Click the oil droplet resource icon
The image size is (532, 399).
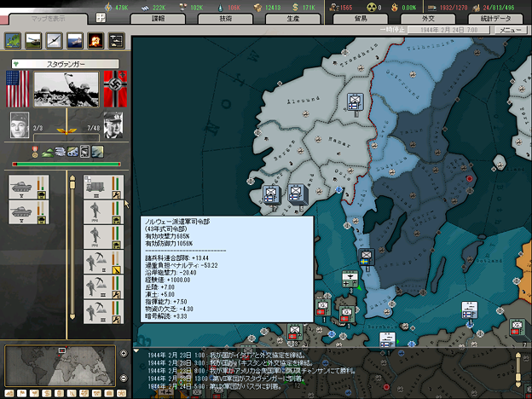point(221,7)
